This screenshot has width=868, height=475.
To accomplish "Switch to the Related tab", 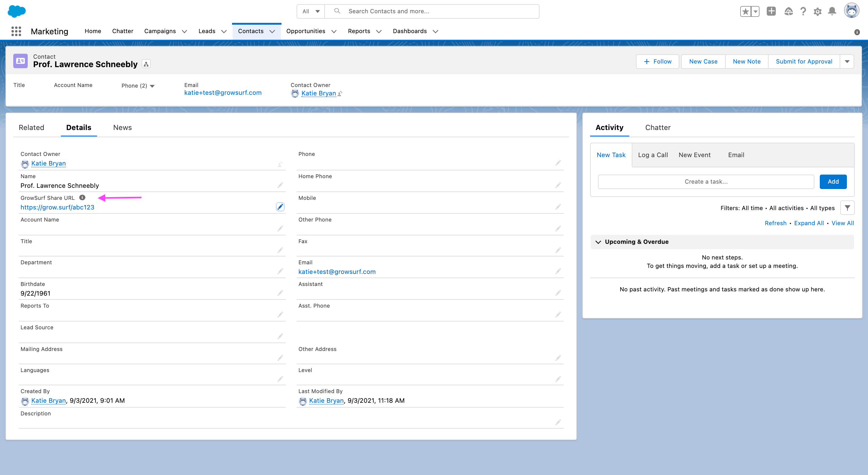I will click(32, 127).
